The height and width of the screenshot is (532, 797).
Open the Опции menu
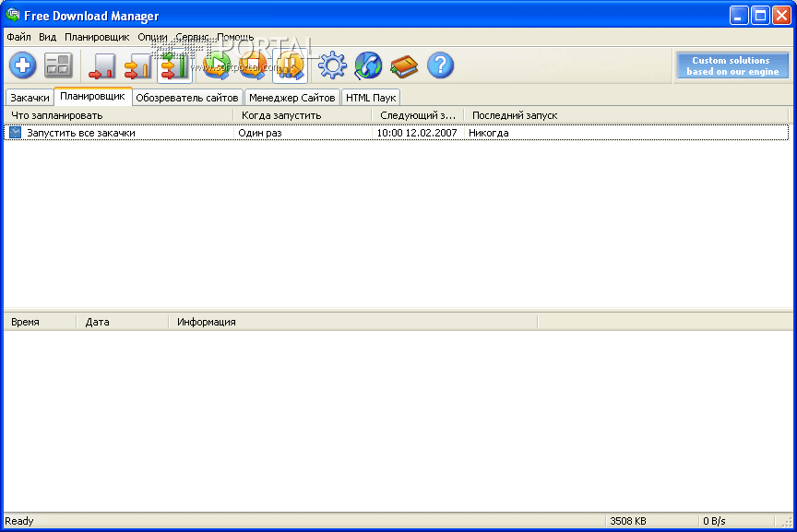pos(152,37)
